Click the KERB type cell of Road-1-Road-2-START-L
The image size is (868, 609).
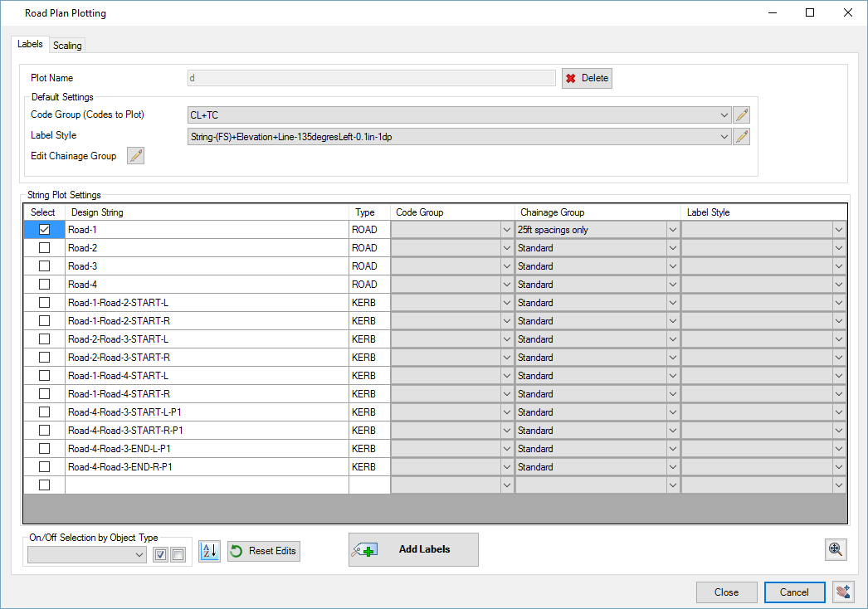370,302
